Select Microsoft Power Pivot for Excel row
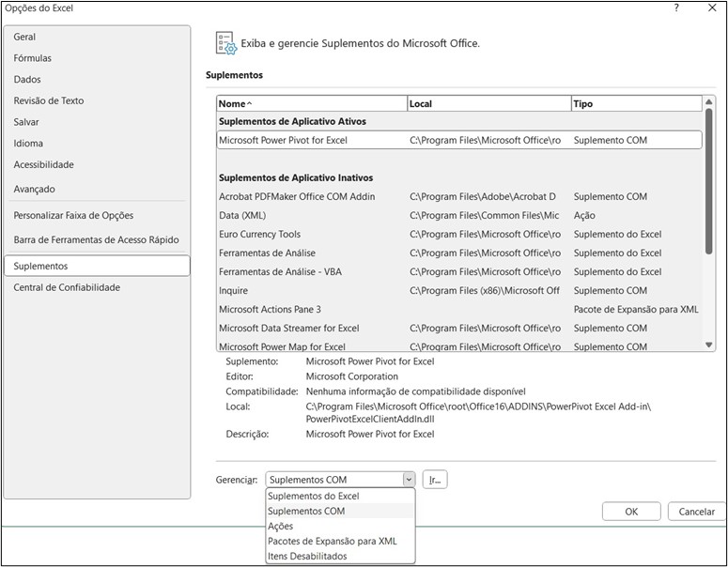 click(x=459, y=140)
